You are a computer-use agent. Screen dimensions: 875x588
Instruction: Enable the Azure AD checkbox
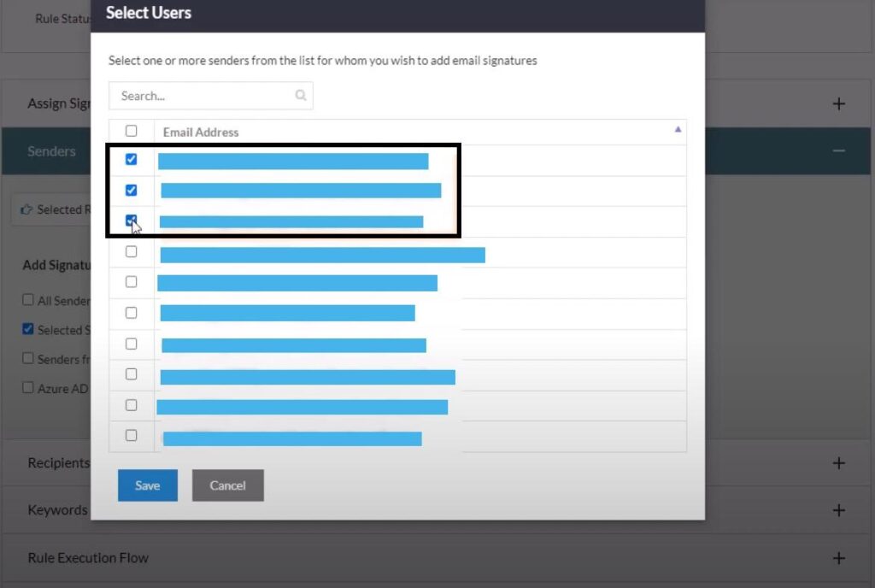(x=27, y=388)
